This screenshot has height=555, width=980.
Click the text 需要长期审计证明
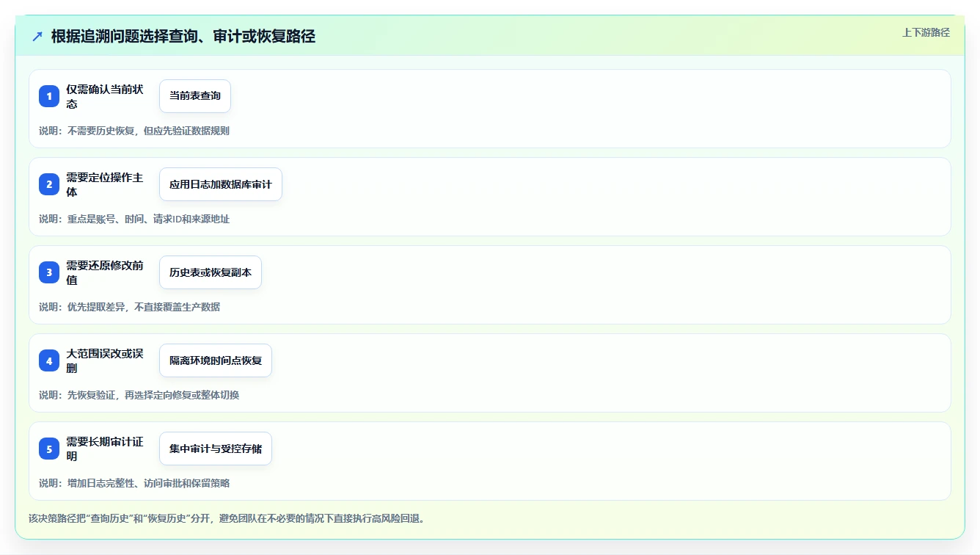[105, 449]
